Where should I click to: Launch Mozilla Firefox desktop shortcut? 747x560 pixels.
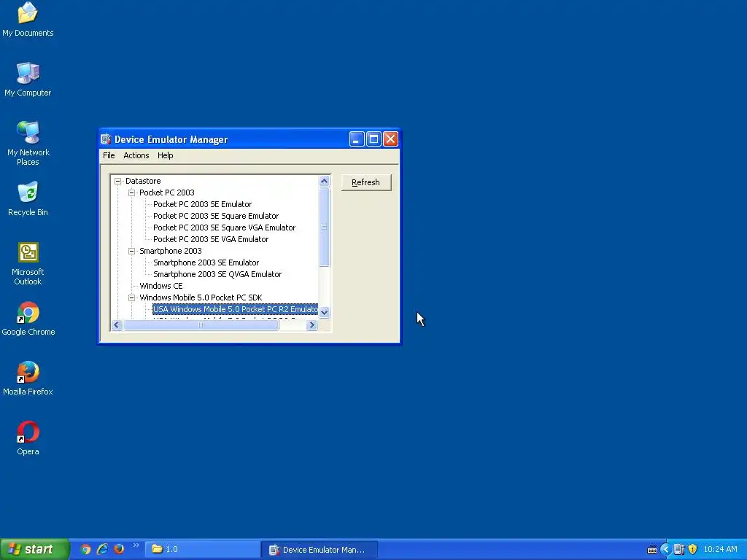pos(28,378)
